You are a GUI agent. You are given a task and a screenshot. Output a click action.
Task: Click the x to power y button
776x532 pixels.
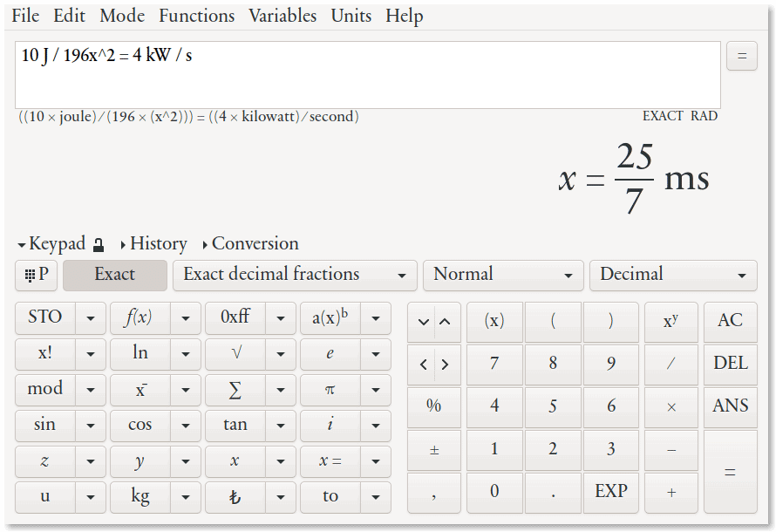click(671, 322)
